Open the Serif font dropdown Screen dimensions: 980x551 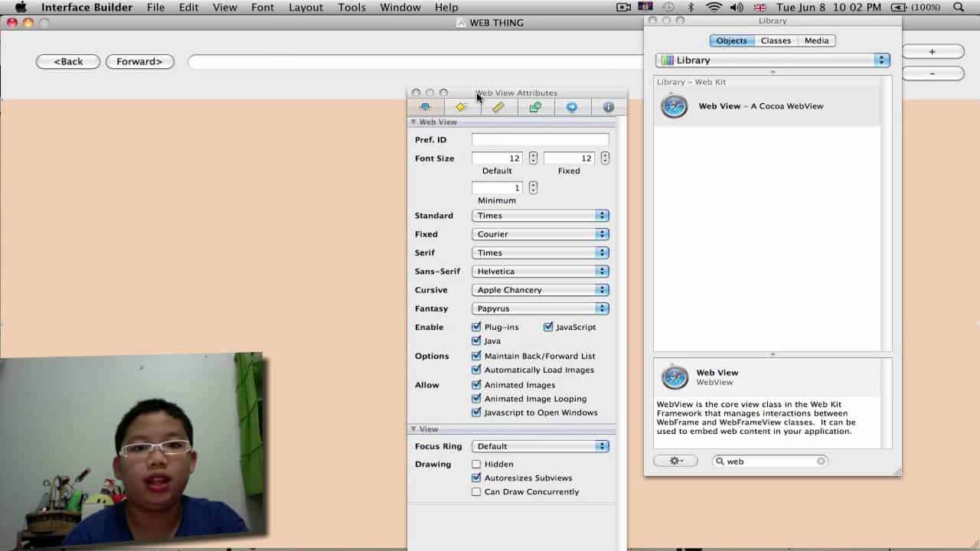(x=541, y=253)
